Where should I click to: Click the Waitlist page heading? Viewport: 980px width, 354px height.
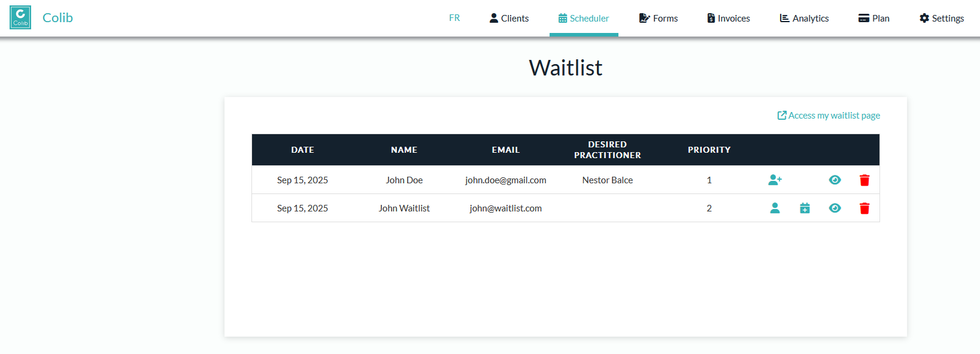click(x=566, y=68)
